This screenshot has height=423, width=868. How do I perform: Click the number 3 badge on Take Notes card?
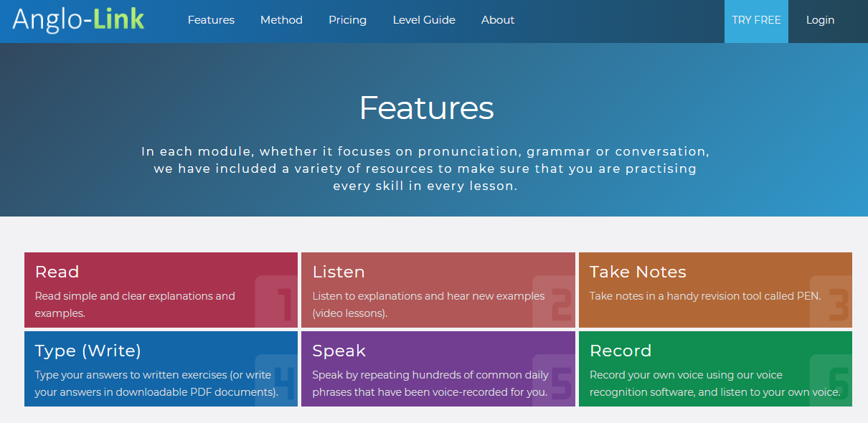click(831, 301)
